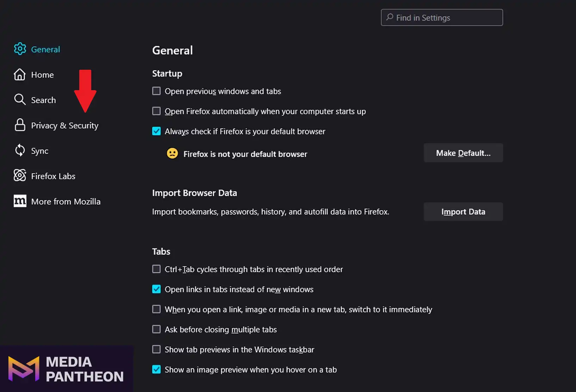Click the 'Import Browser Data' heading
Image resolution: width=576 pixels, height=392 pixels.
pos(194,193)
